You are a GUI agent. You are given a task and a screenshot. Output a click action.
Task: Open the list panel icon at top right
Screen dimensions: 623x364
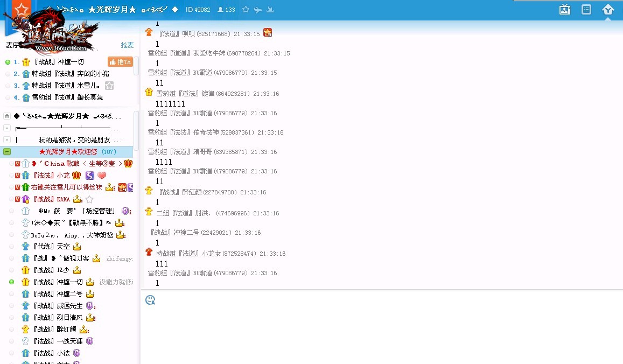coord(586,10)
